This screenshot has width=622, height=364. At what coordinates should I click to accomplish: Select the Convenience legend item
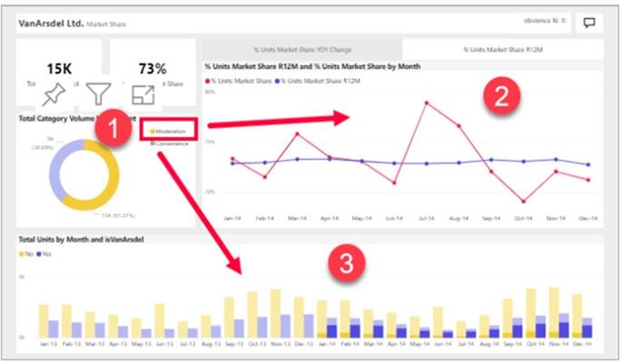click(x=170, y=143)
